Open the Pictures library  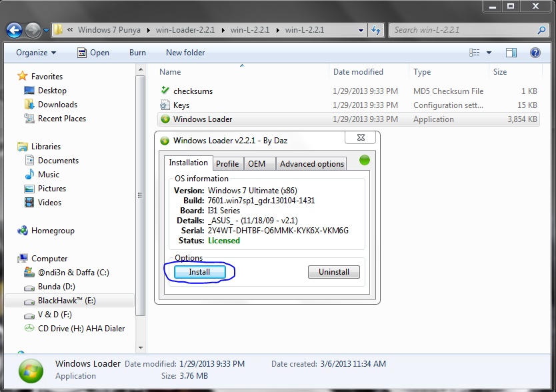coord(52,189)
